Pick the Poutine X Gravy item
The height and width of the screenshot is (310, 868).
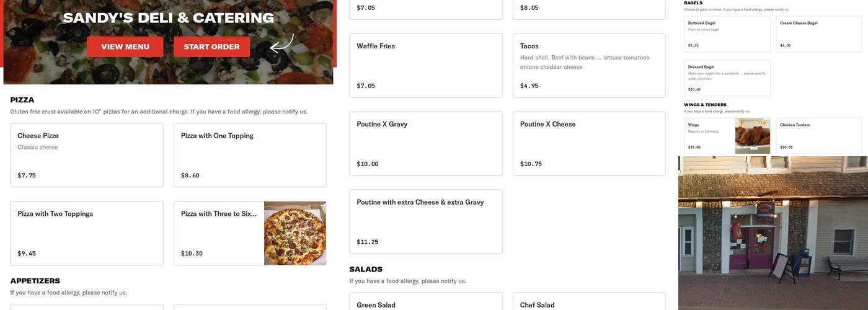pyautogui.click(x=426, y=143)
